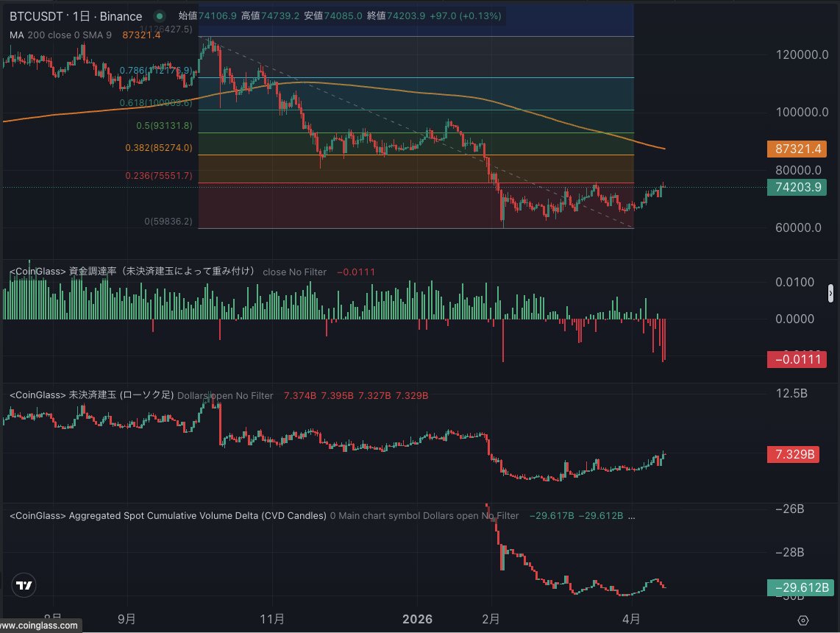Click the 60000.0 price axis tick
Viewport: 840px width, 633px height.
798,227
